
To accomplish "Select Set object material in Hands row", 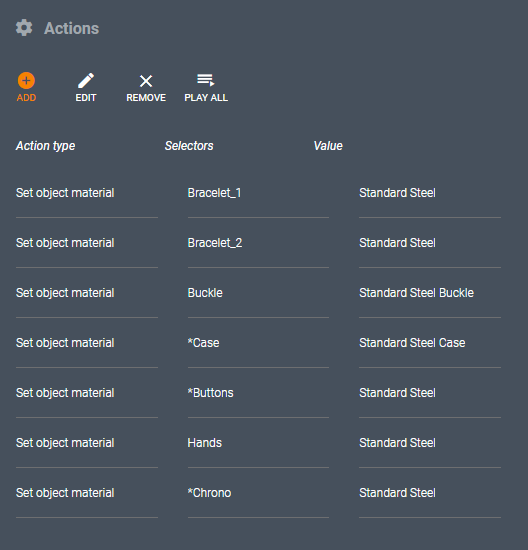I will pos(65,443).
